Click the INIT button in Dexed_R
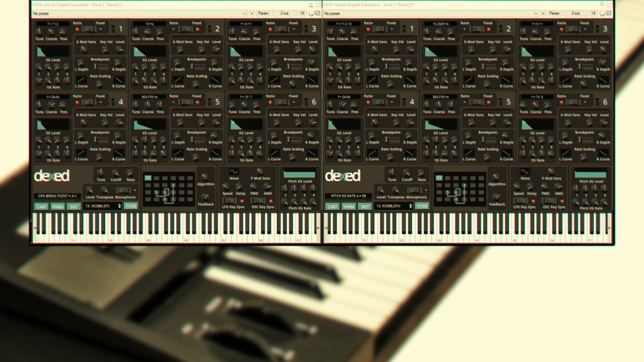 pyautogui.click(x=365, y=206)
